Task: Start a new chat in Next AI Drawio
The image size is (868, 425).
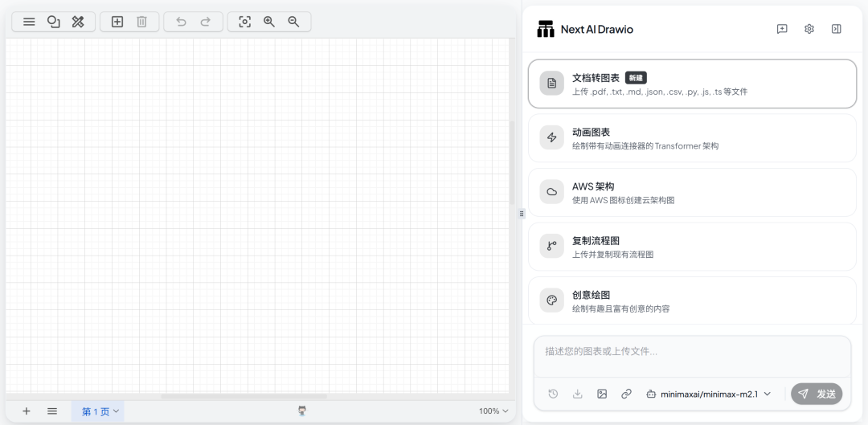Action: [782, 29]
